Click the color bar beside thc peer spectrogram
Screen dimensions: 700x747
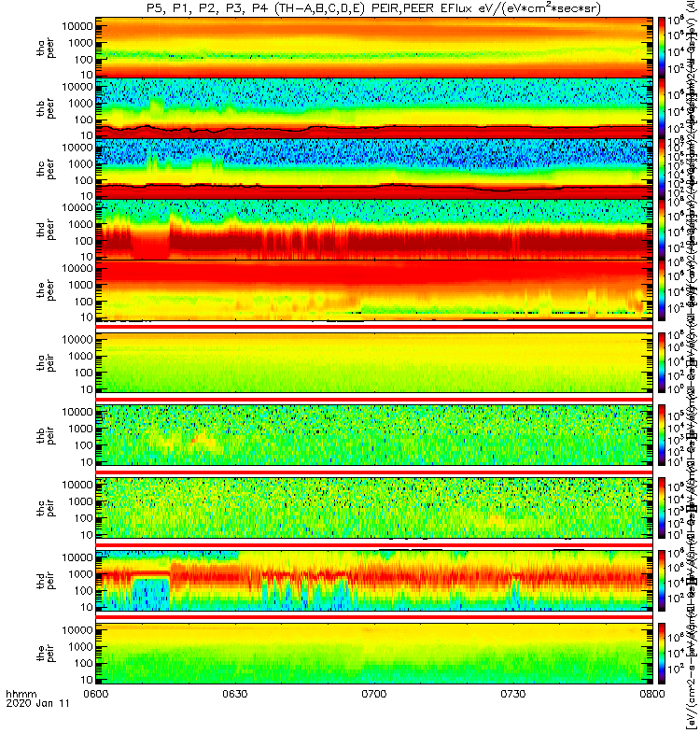(662, 169)
